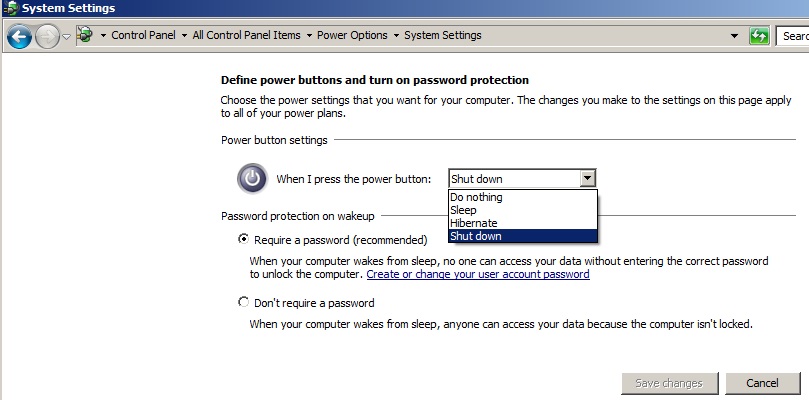809x400 pixels.
Task: Click the blue Back navigation arrow
Action: (x=20, y=36)
